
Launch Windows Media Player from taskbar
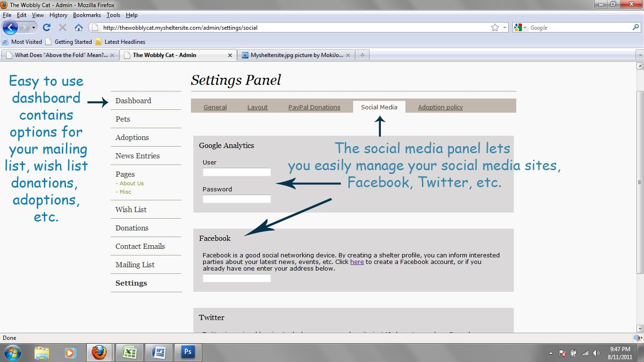click(x=70, y=353)
